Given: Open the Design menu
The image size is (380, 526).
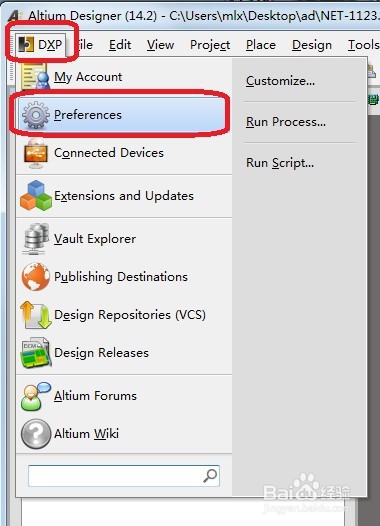Looking at the screenshot, I should tap(312, 45).
